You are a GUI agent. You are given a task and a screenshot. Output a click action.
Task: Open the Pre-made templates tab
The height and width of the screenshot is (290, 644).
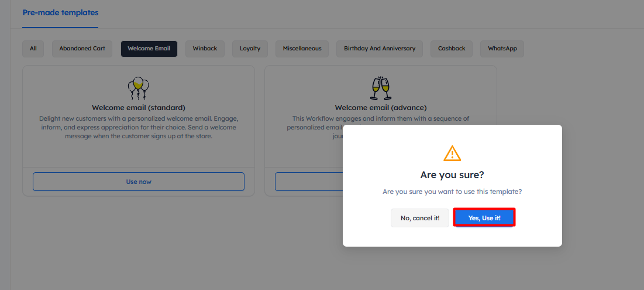point(60,12)
